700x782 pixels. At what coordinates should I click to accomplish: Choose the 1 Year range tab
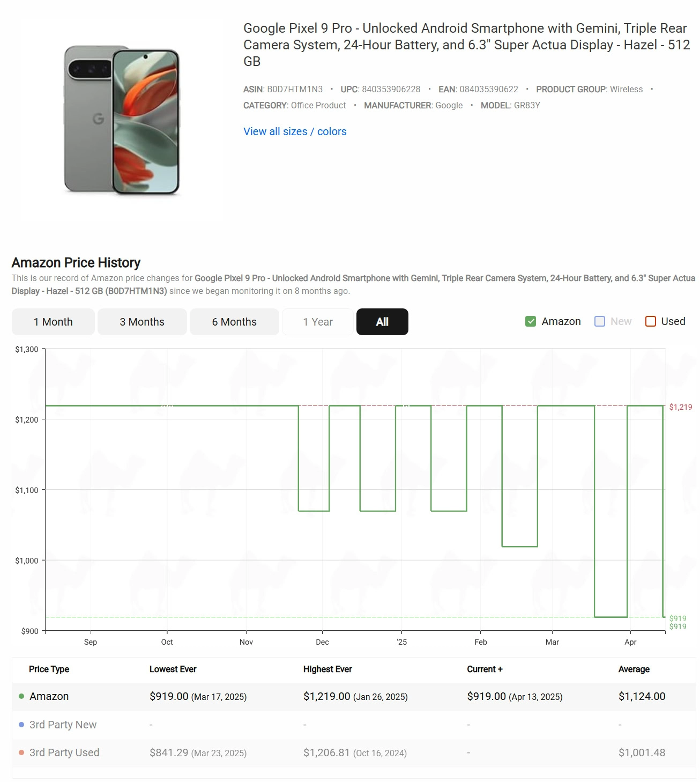click(318, 322)
